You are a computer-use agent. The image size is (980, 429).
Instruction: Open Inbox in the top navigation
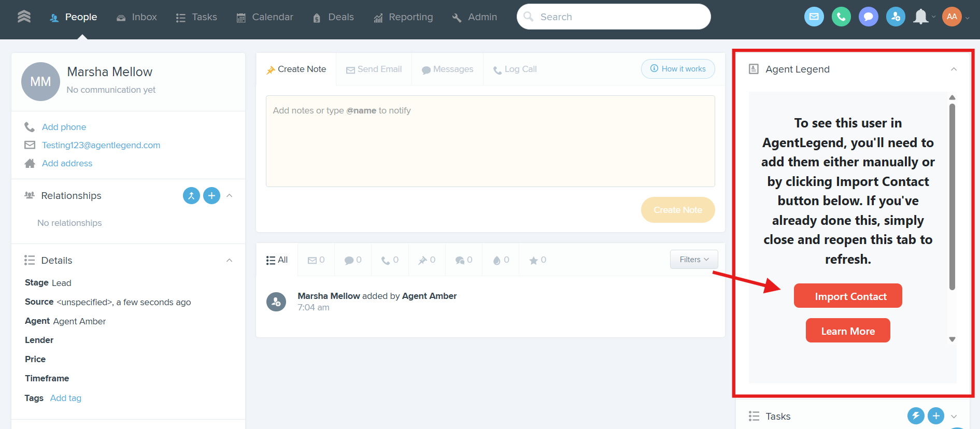(x=136, y=17)
